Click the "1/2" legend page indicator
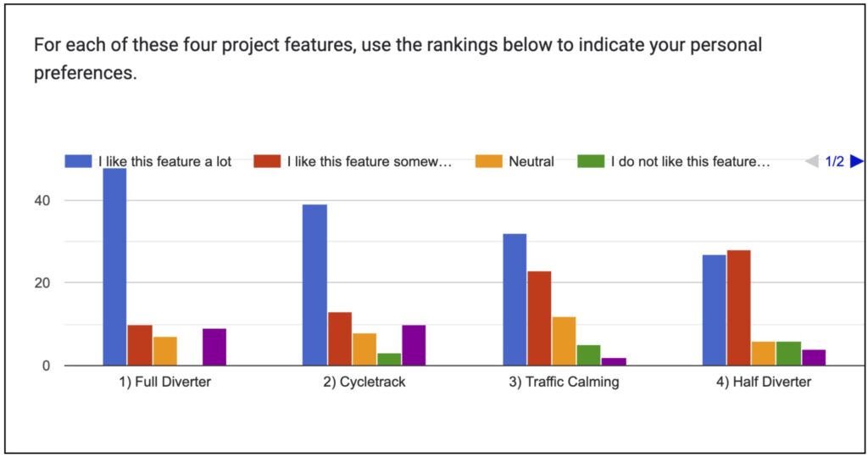Image resolution: width=868 pixels, height=458 pixels. click(834, 161)
